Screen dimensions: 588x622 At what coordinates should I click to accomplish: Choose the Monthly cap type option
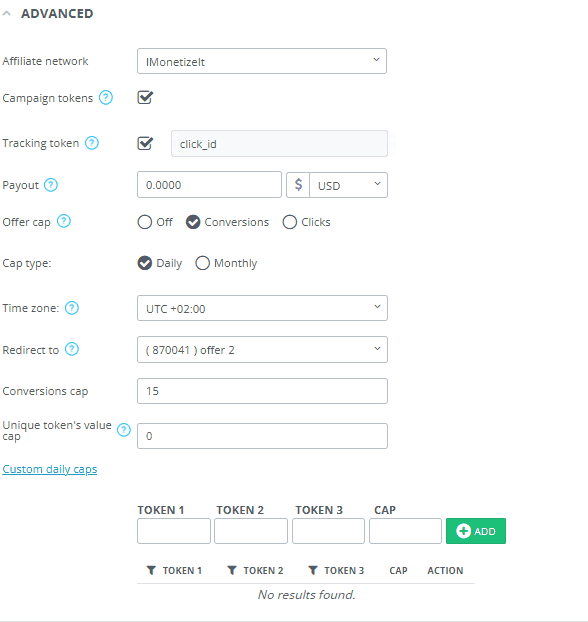click(202, 263)
